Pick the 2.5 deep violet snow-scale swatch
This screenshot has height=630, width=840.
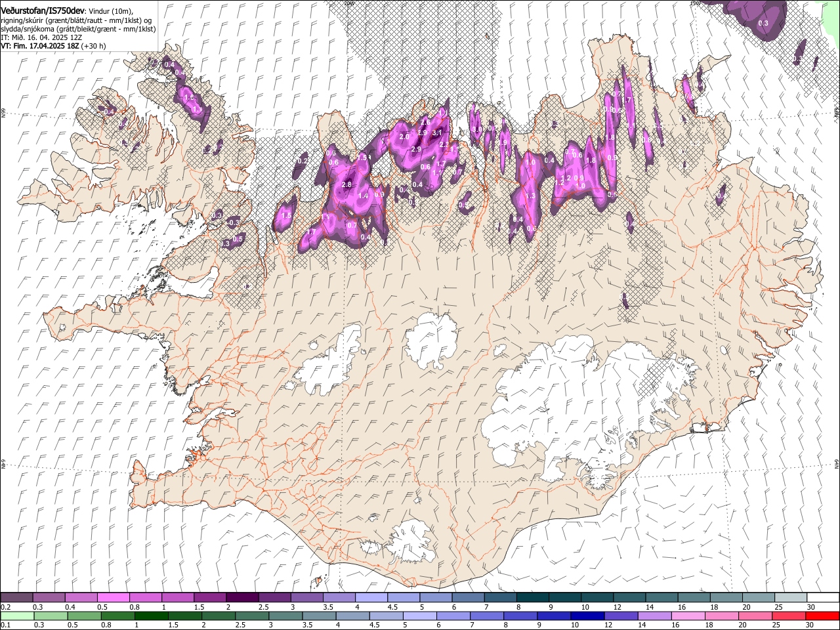pos(274,597)
